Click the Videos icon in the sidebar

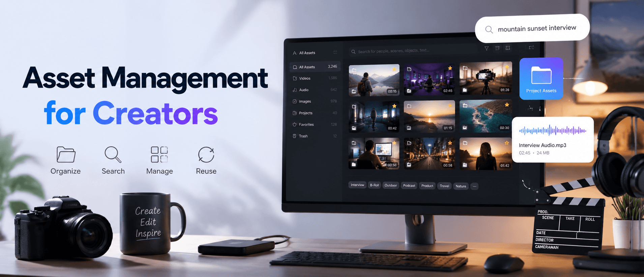click(295, 78)
